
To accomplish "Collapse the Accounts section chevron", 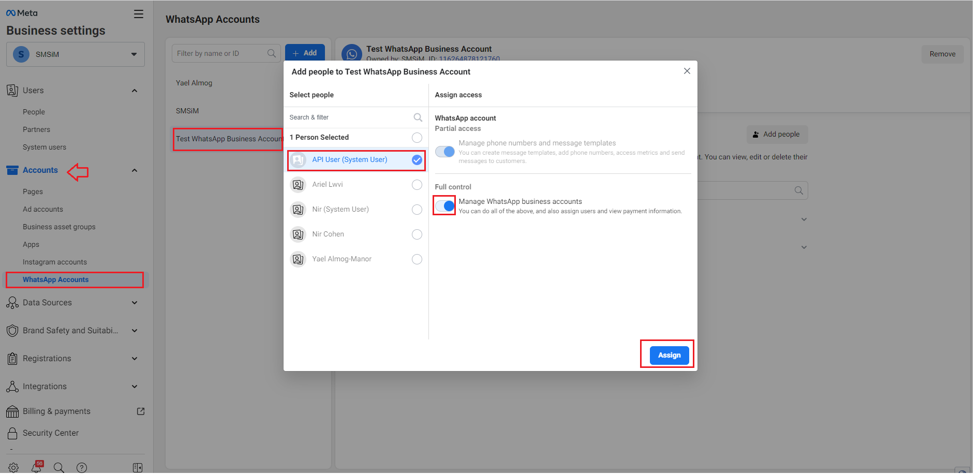I will (x=135, y=170).
